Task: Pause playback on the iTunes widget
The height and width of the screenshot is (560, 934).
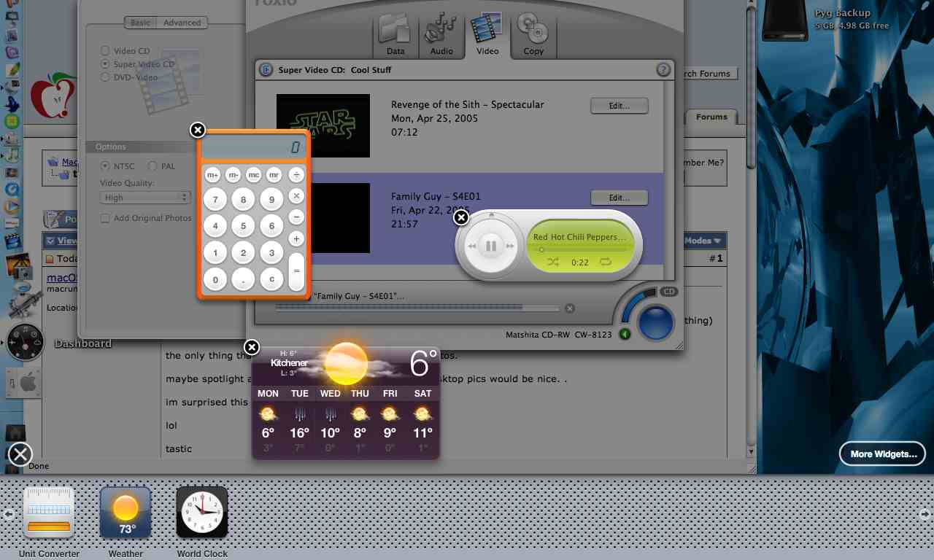Action: pyautogui.click(x=491, y=246)
